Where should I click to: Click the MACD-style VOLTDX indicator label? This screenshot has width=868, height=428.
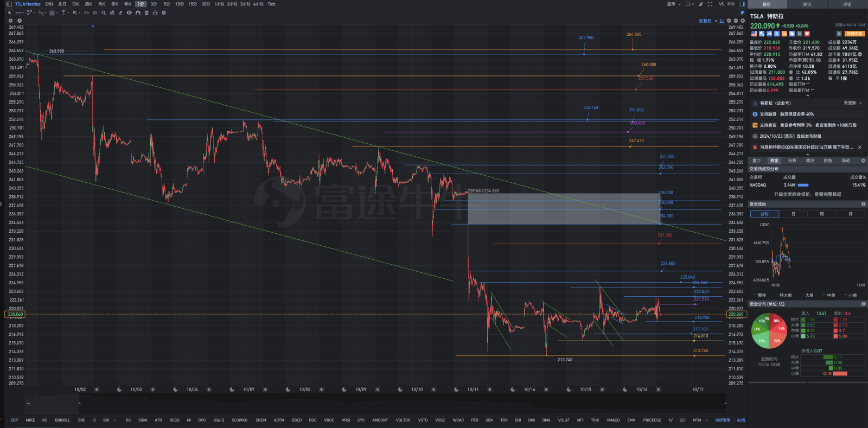click(403, 420)
